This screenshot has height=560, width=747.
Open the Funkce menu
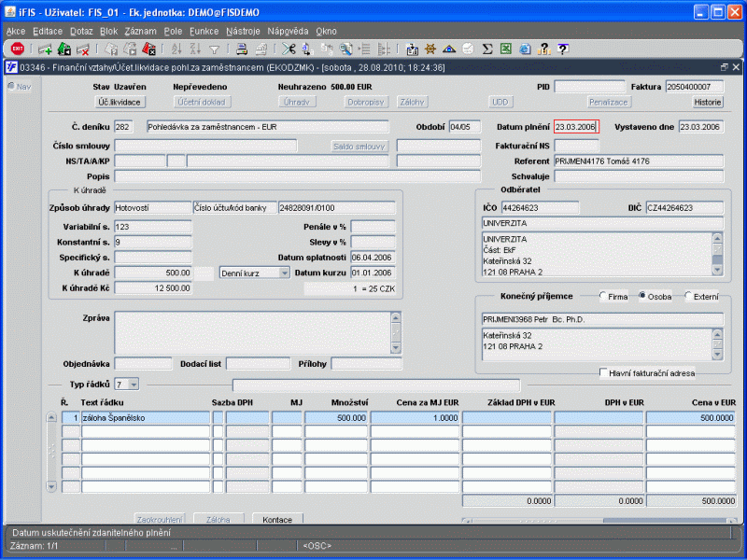(204, 31)
